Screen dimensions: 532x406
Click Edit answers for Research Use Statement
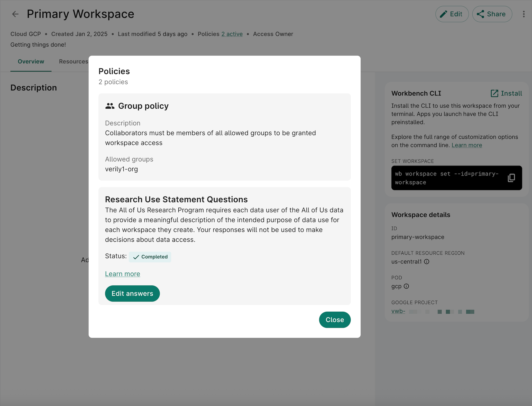click(x=132, y=293)
